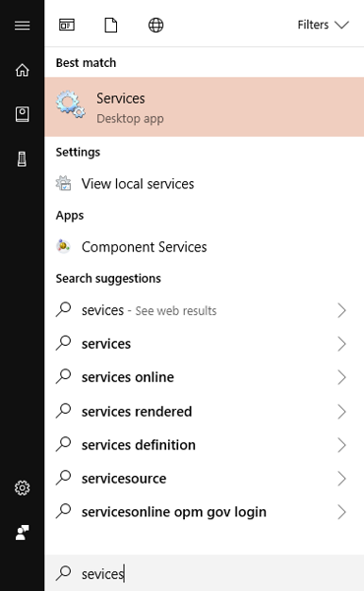Viewport: 364px width, 591px height.
Task: Select the 'services' search suggestion
Action: (204, 344)
